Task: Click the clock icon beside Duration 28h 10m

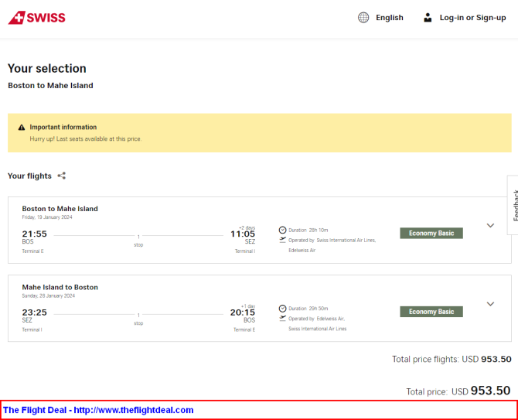Action: coord(282,230)
